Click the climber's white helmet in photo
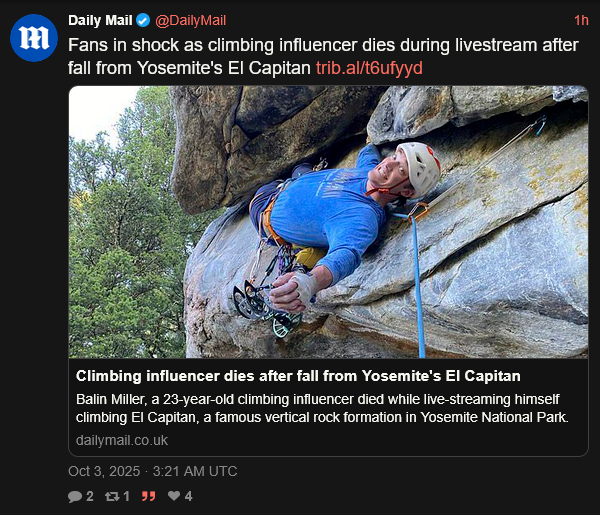Screen dimensions: 600x515 pos(419,168)
